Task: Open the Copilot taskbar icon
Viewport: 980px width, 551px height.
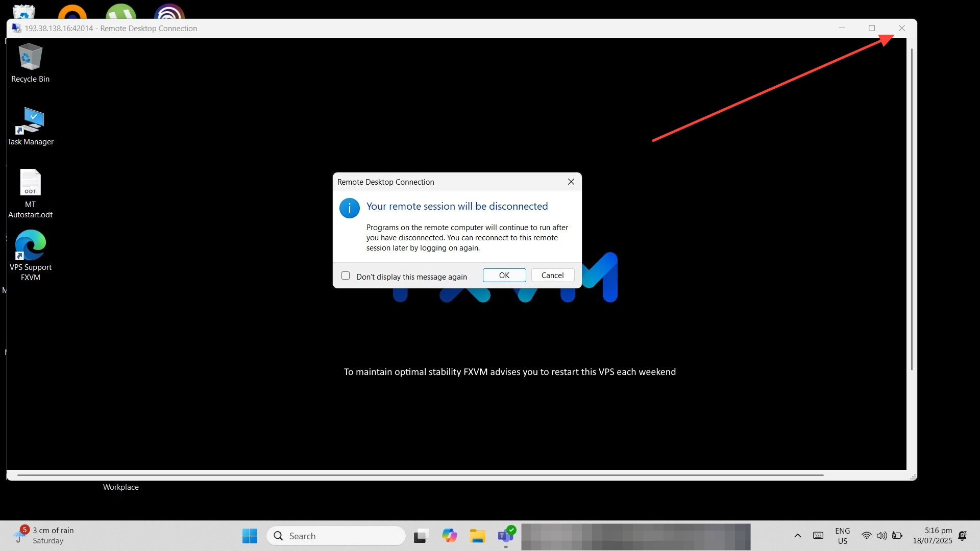Action: (449, 536)
